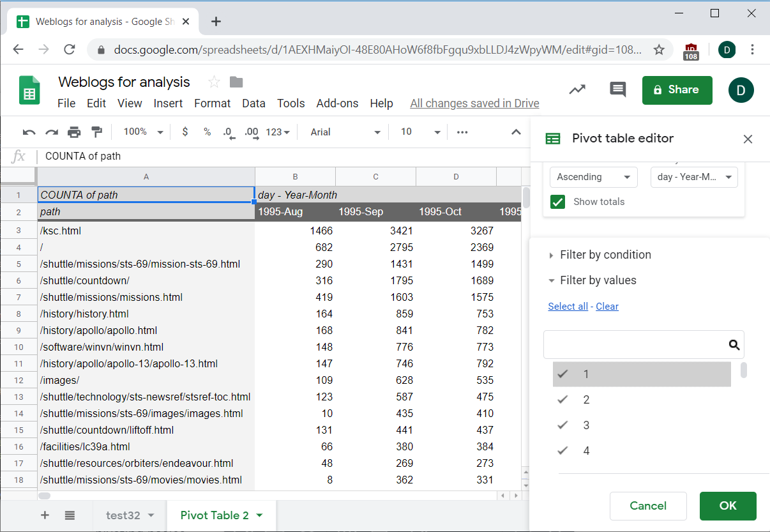Screen dimensions: 770x532
Task: Star the Weblogs for analysis document
Action: tap(214, 82)
